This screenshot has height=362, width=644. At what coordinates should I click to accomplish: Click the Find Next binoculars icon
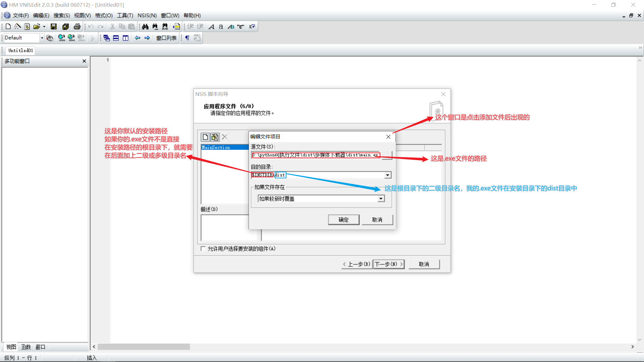click(x=155, y=26)
